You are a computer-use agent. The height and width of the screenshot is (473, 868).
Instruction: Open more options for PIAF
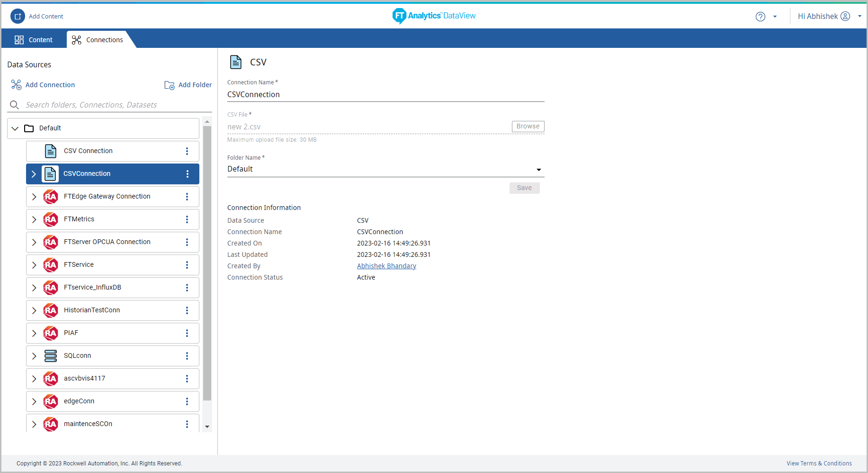pyautogui.click(x=187, y=333)
